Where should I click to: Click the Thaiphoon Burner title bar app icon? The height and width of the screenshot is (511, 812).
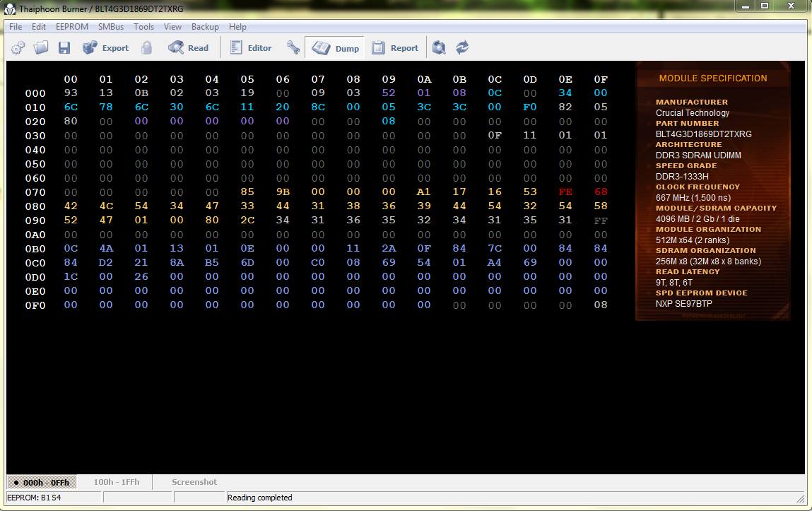click(9, 8)
